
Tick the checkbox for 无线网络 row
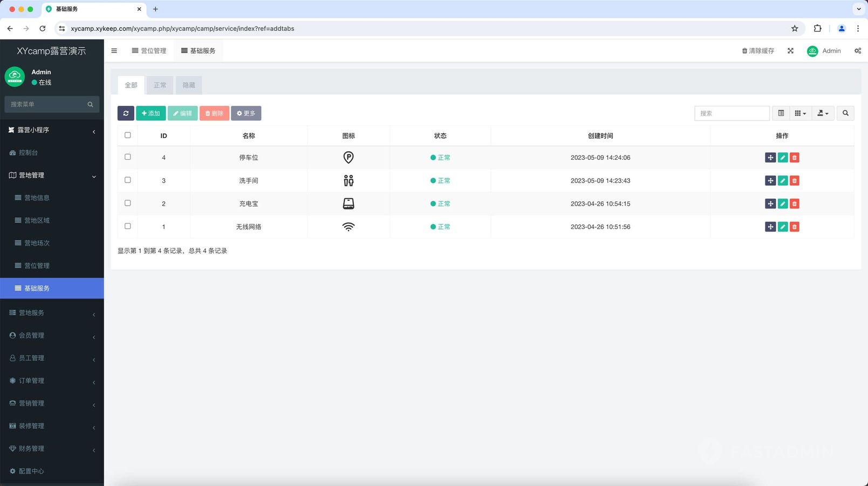point(128,226)
